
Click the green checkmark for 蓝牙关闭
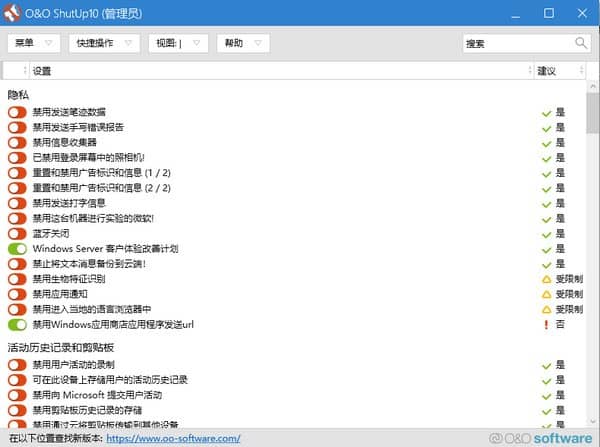[x=546, y=234]
